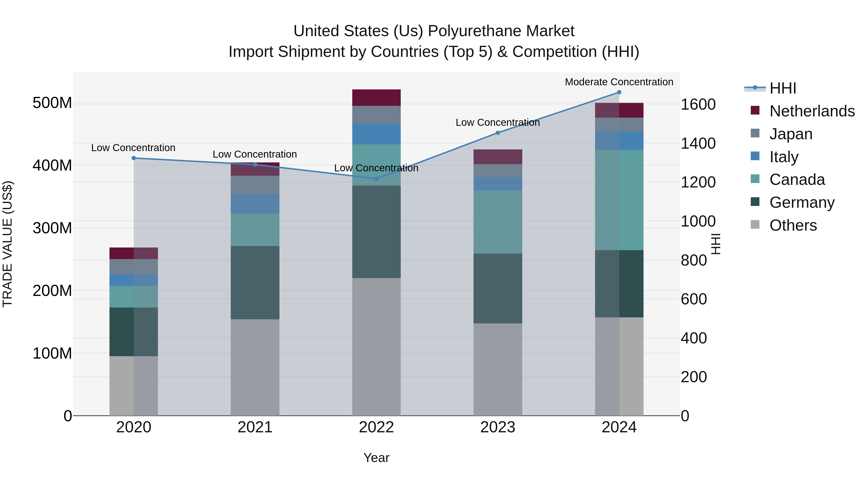Click the 1000 HHI axis tick label

point(698,221)
